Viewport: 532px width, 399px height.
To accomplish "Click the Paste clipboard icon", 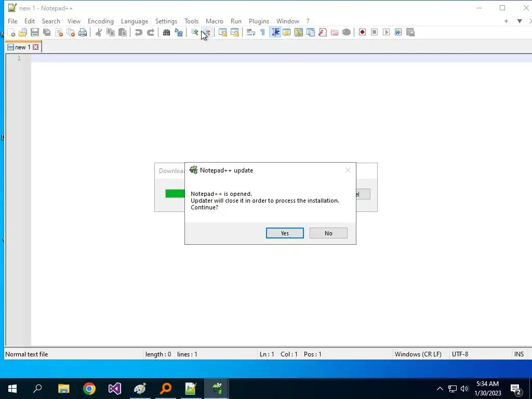I will [x=123, y=33].
